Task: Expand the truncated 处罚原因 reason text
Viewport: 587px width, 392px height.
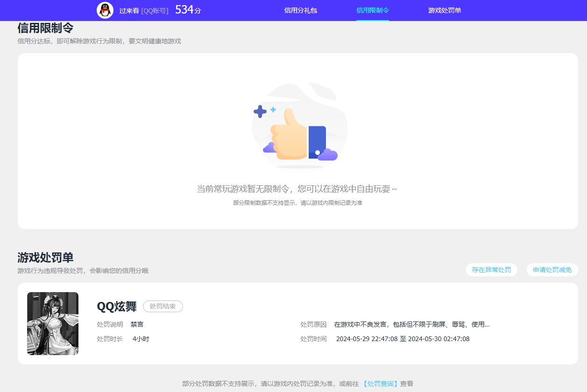Action: coord(411,324)
